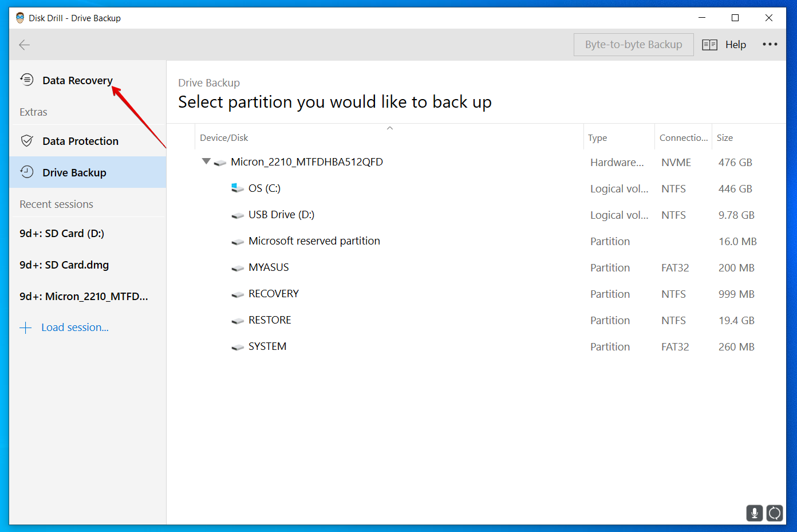
Task: Click the Data Recovery list icon
Action: click(27, 80)
